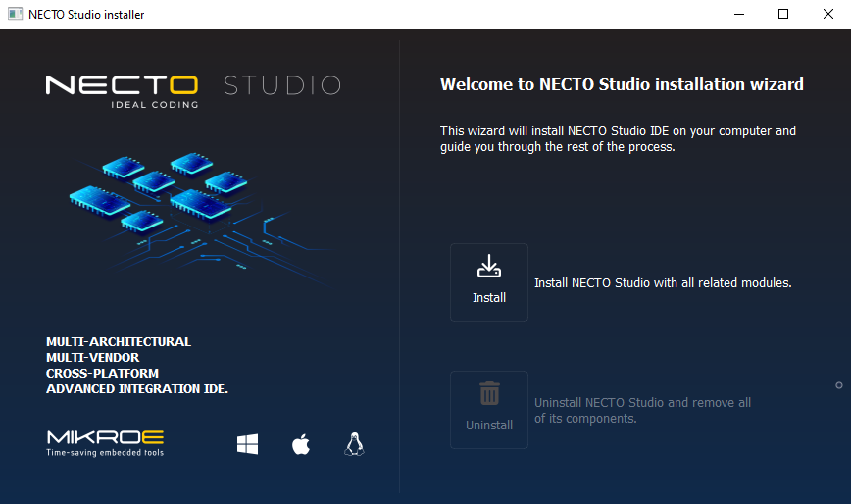Image resolution: width=851 pixels, height=504 pixels.
Task: Click the NECTO Ideal Coding logo
Action: pyautogui.click(x=123, y=90)
